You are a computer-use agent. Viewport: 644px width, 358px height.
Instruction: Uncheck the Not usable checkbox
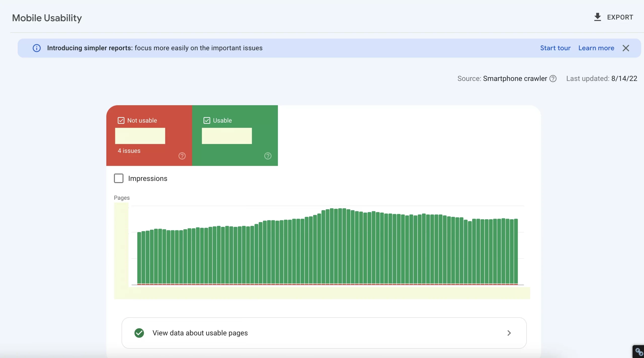tap(121, 120)
